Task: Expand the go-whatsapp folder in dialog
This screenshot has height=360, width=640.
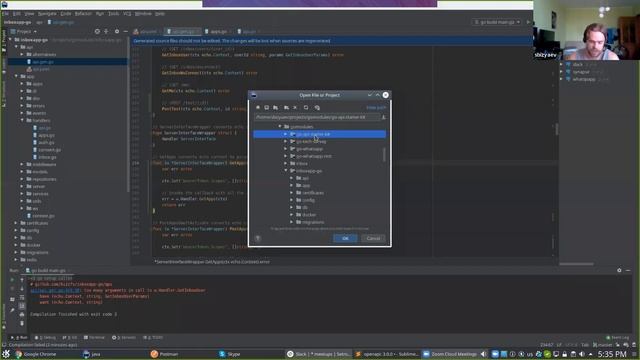Action: 286,149
